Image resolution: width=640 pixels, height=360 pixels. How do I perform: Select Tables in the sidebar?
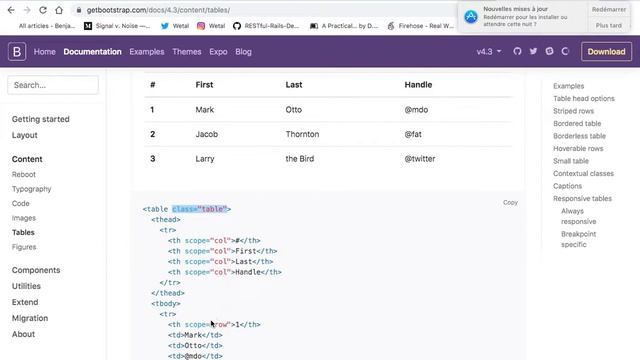point(23,232)
